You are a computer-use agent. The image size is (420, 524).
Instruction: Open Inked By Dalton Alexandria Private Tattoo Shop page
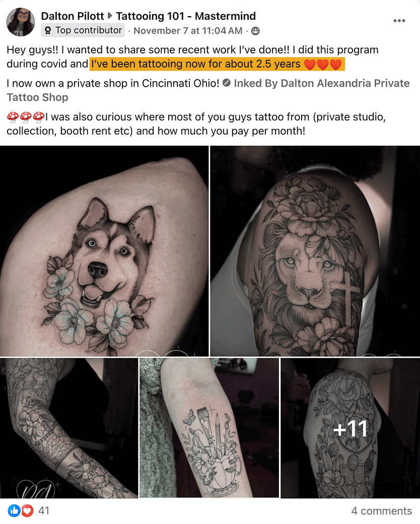(x=208, y=90)
